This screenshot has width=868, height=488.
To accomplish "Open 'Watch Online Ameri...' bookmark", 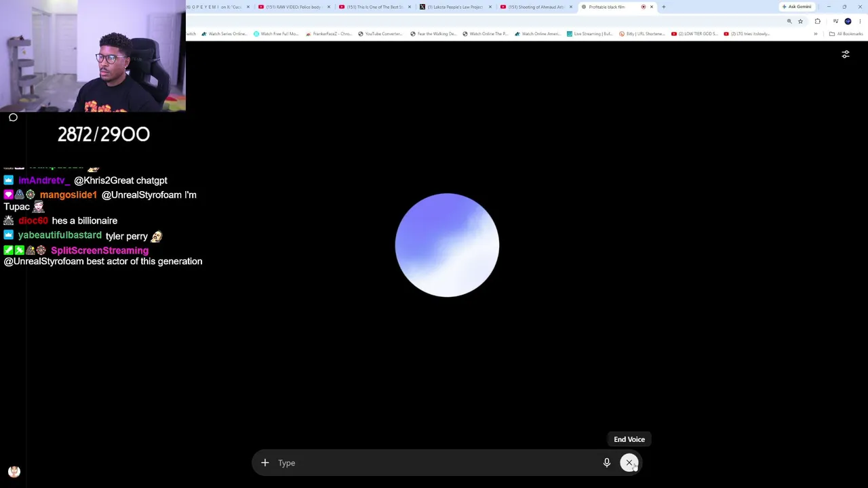I will 538,34.
